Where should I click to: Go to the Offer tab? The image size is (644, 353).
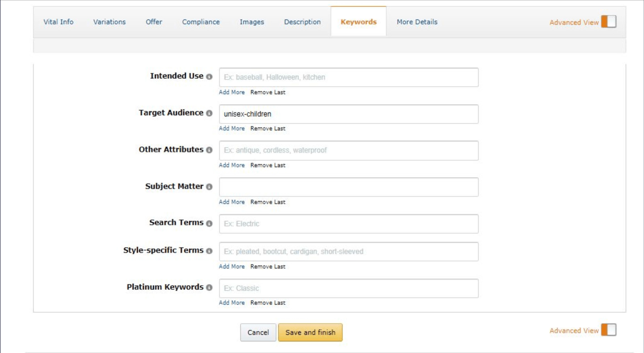[154, 22]
